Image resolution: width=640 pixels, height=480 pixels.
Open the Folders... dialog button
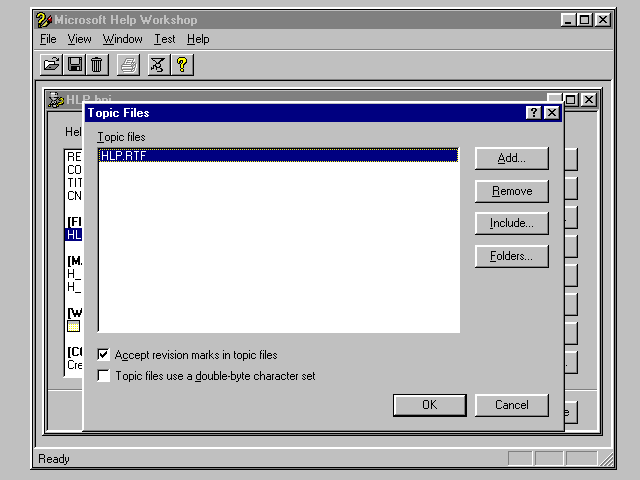coord(511,256)
